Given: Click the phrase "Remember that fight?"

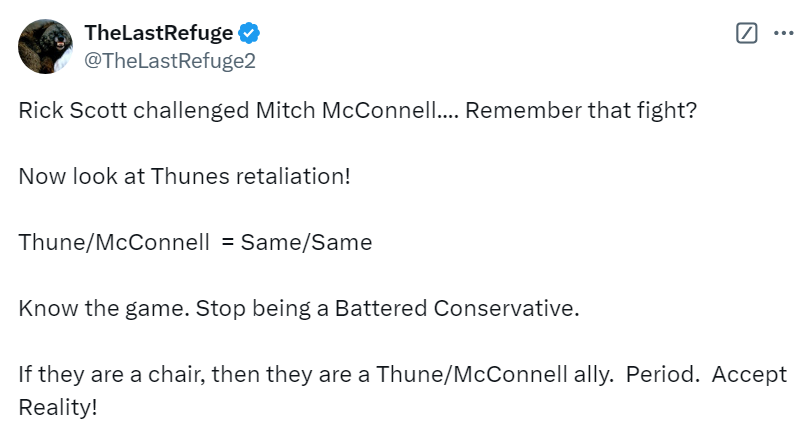Looking at the screenshot, I should point(580,110).
